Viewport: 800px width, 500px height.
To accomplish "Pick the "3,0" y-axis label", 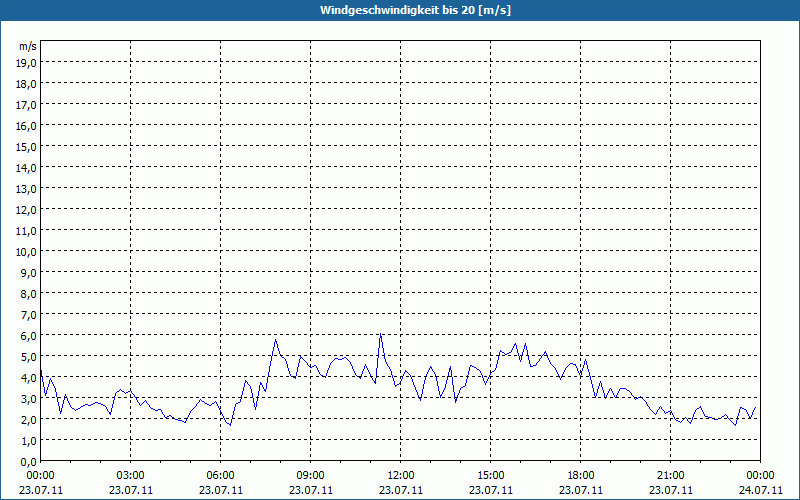I will [28, 399].
